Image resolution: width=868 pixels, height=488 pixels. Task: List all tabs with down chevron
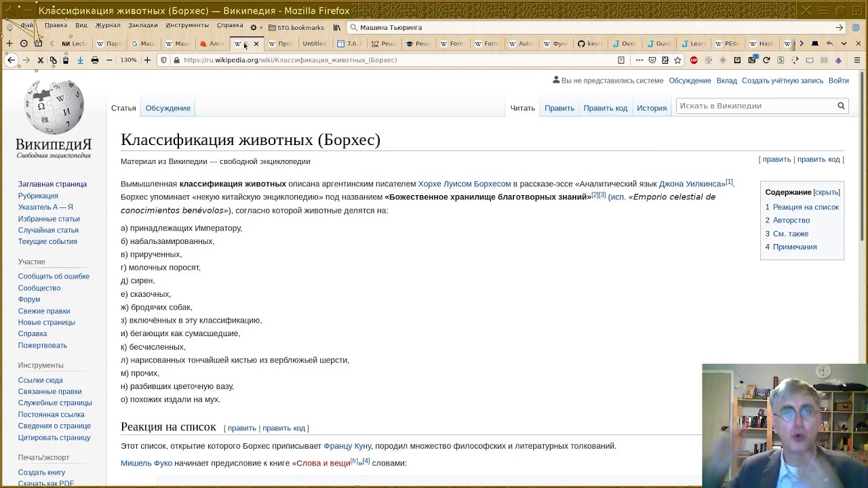pos(844,43)
